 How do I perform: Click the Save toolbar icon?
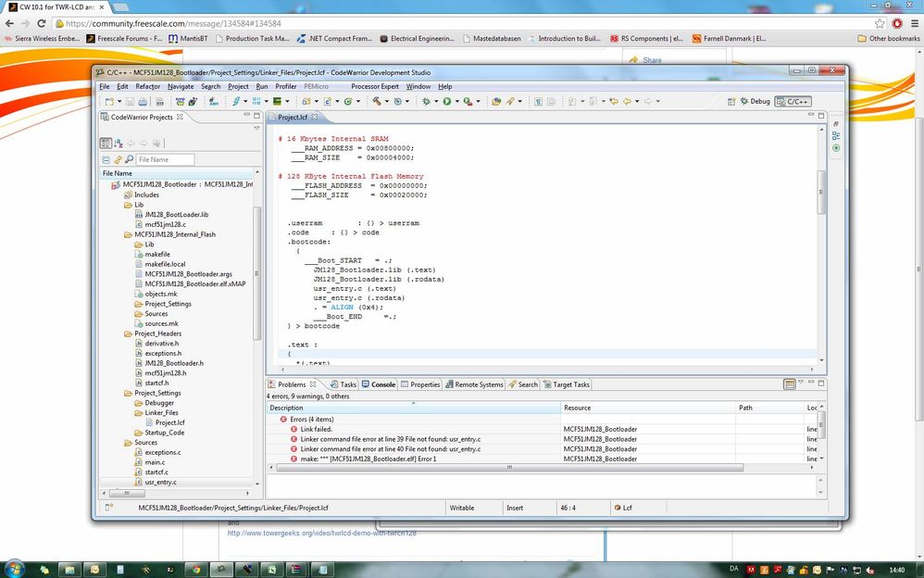(x=130, y=102)
